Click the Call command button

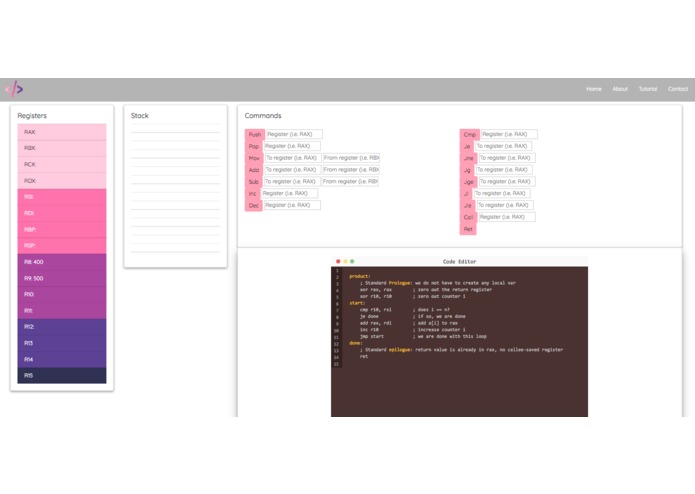[x=469, y=217]
